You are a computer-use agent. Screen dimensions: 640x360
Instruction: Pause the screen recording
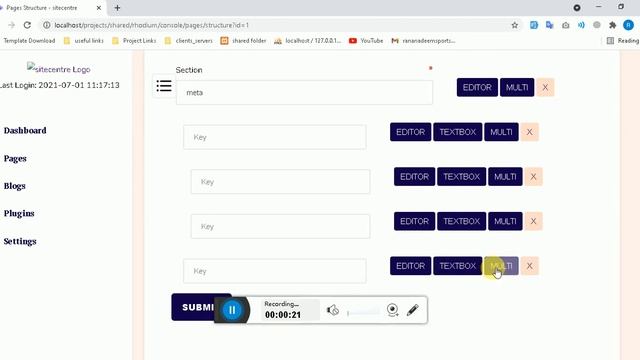coord(232,310)
